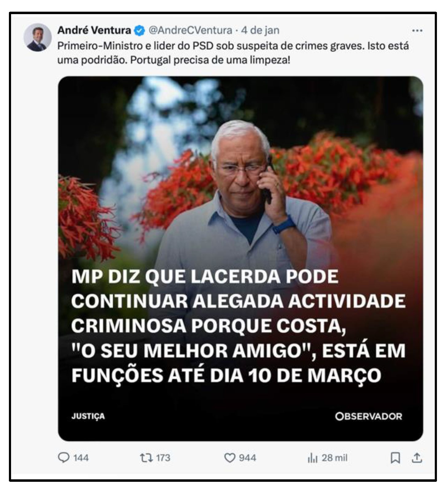Viewport: 448px width, 491px height.
Task: Click the retweet arrows icon
Action: point(146,458)
